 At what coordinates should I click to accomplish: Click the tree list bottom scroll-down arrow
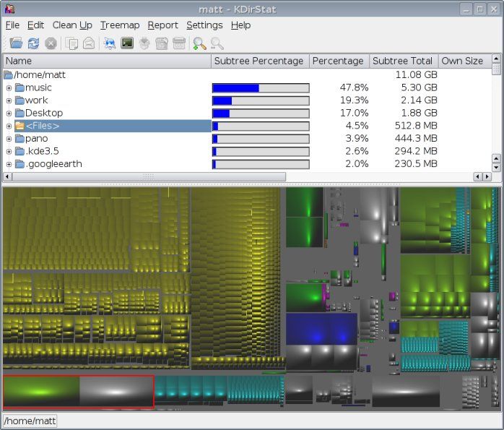pos(496,168)
